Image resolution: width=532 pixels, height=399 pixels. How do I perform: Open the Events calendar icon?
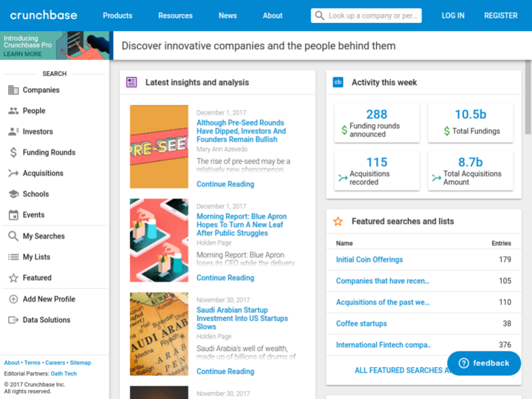[x=13, y=215]
